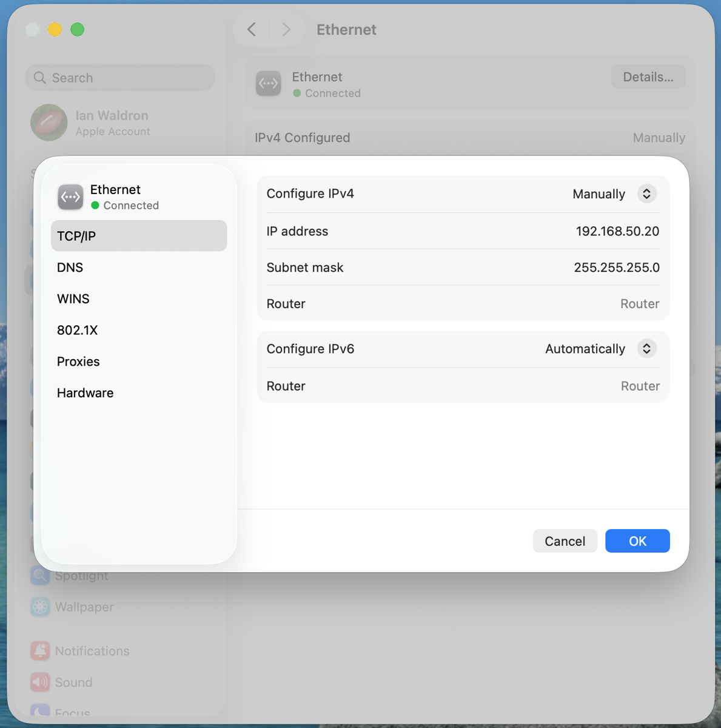Click the Subnet mask value field

pos(617,268)
